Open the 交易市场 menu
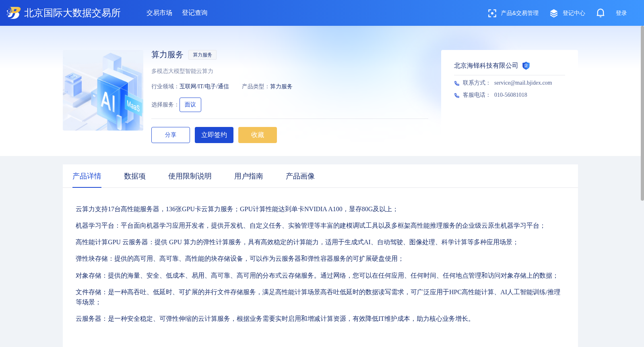 tap(159, 13)
